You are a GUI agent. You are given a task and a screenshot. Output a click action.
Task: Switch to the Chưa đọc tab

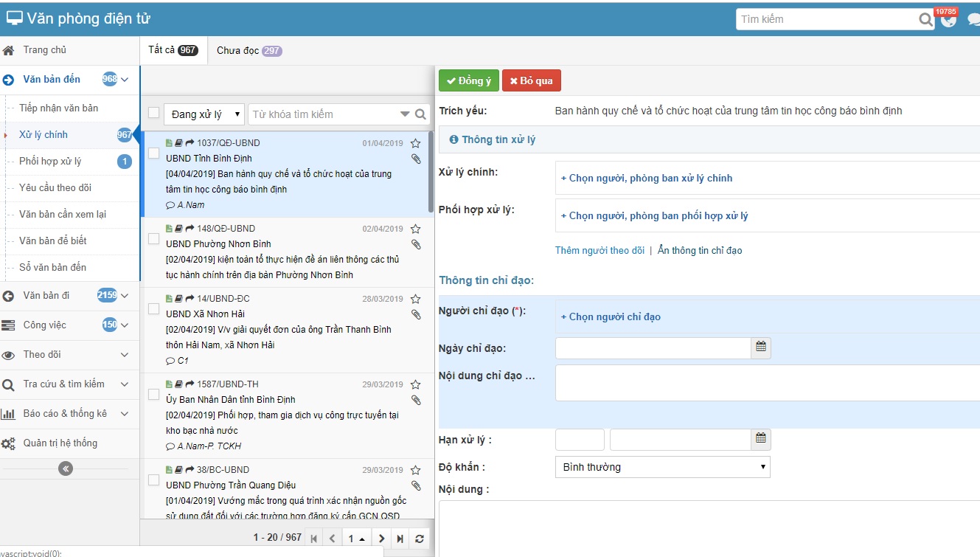pyautogui.click(x=249, y=51)
